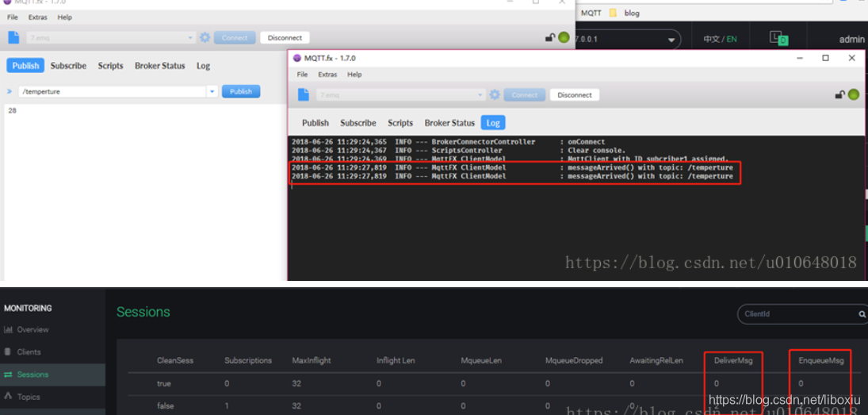Click the MaxInflight column header
Screen dimensions: 868x415
(311, 360)
